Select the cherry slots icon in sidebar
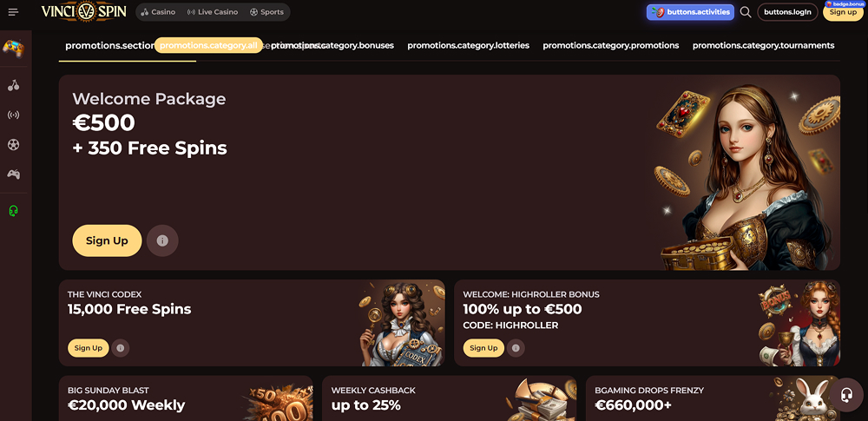 click(13, 85)
